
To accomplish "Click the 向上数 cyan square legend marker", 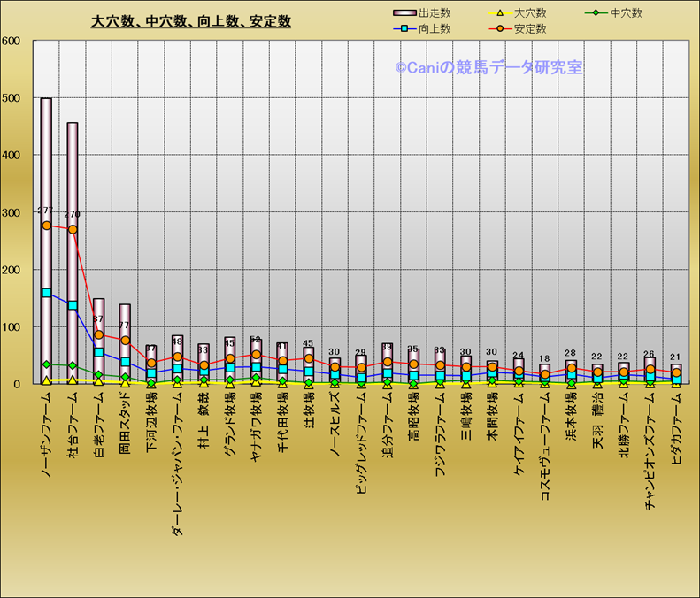I will point(404,28).
